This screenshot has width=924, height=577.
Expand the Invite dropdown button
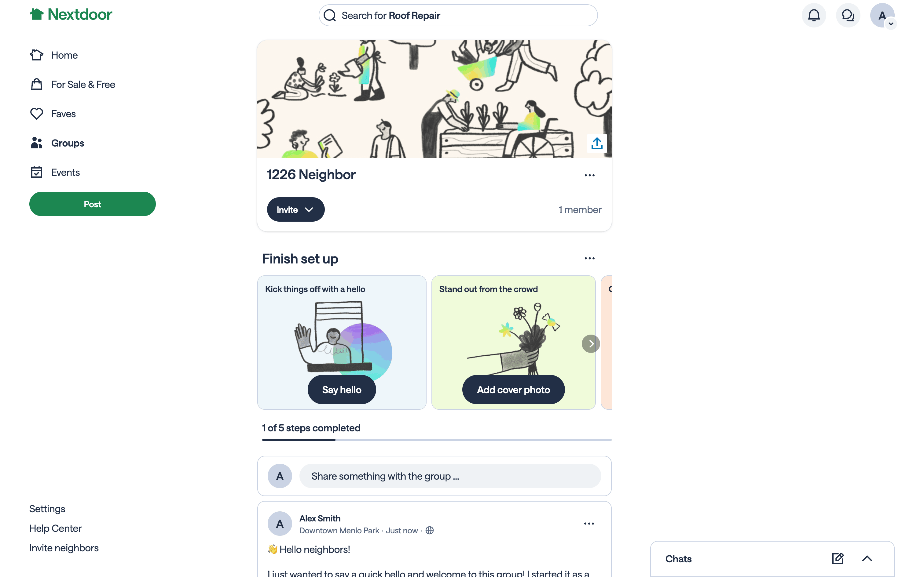coord(295,209)
